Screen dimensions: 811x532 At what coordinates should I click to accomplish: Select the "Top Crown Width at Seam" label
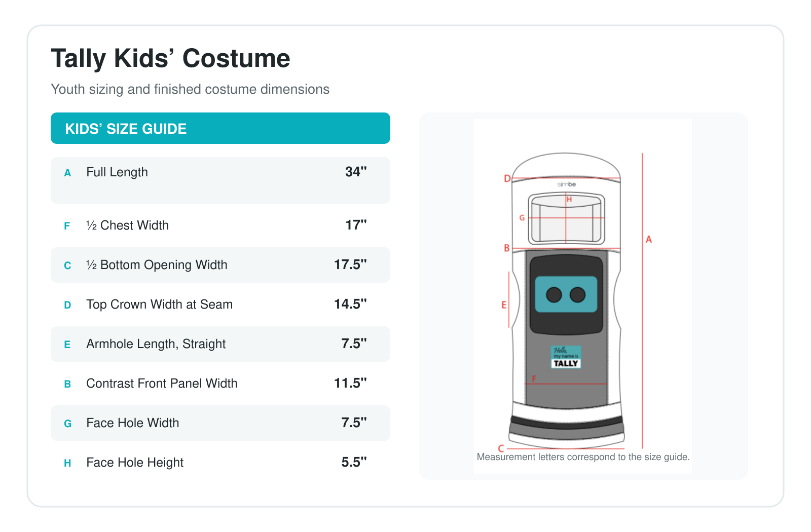click(x=159, y=304)
